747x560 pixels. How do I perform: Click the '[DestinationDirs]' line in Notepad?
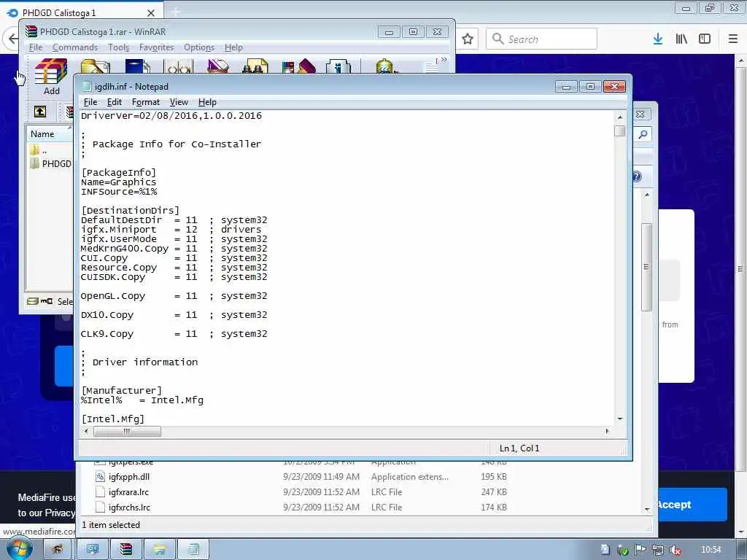click(x=130, y=211)
